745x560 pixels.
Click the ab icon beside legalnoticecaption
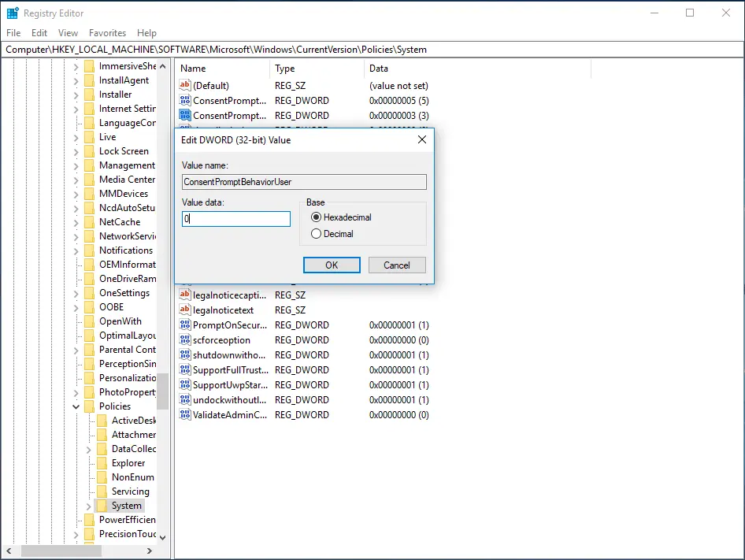[184, 295]
